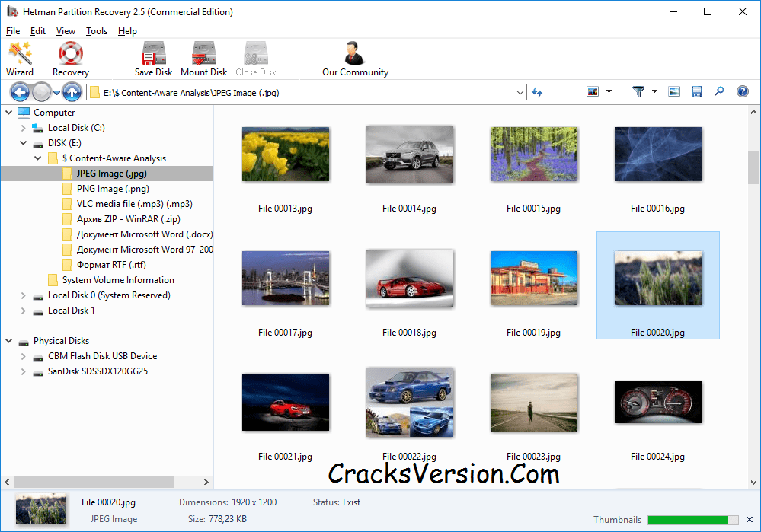
Task: Toggle the preview pane icon
Action: pos(674,91)
